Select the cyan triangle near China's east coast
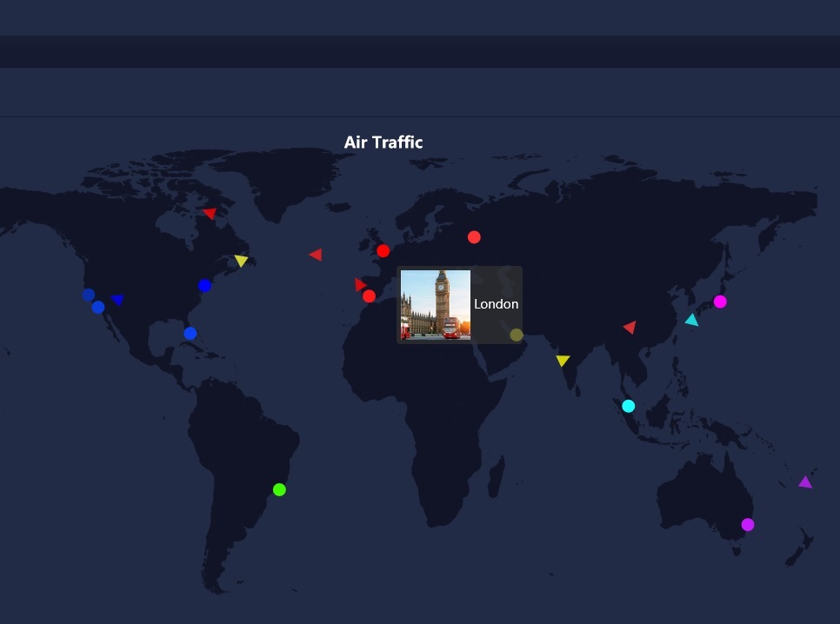 (691, 321)
